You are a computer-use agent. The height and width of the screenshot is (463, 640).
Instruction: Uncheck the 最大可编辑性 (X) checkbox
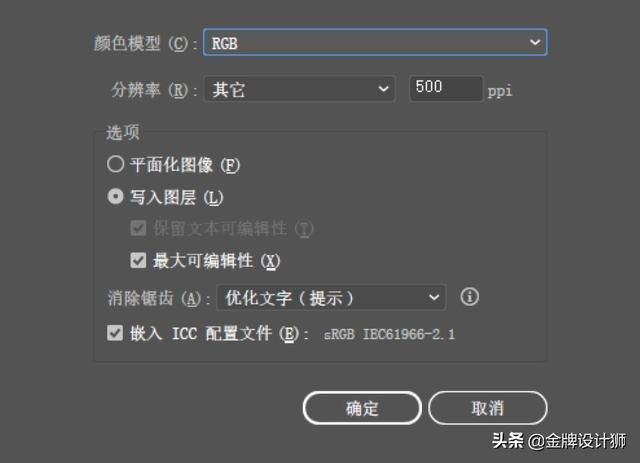point(138,260)
